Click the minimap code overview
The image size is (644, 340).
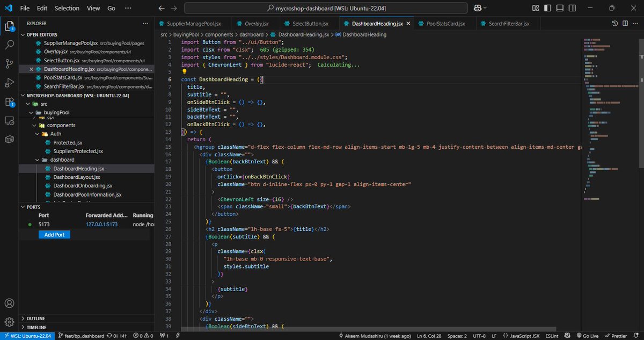[x=610, y=118]
